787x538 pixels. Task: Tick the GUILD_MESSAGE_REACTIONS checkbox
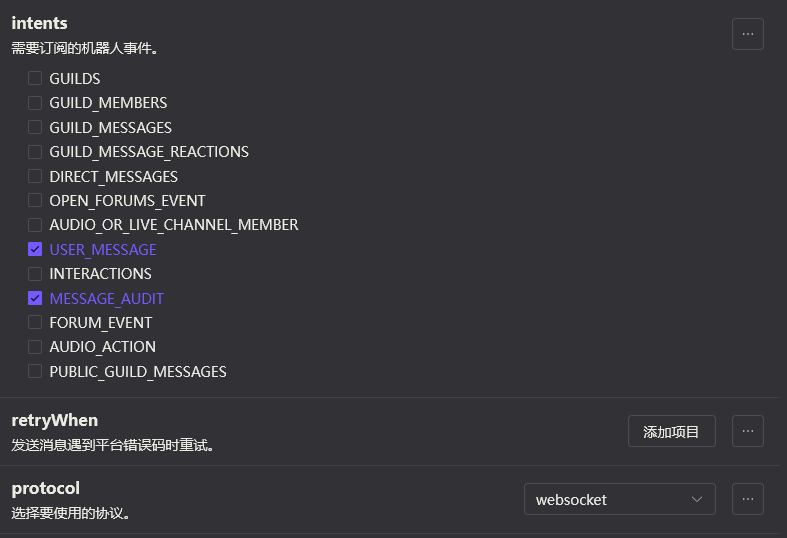click(35, 152)
